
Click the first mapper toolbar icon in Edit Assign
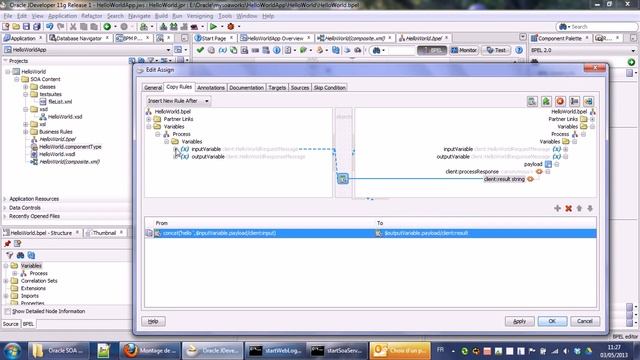(532, 101)
